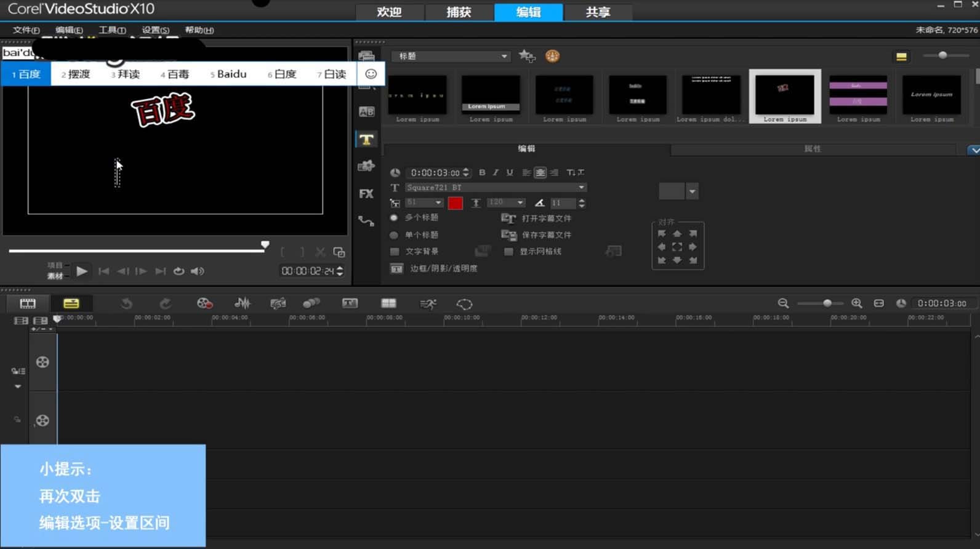980x549 pixels.
Task: Open the title category dropdown
Action: point(451,56)
